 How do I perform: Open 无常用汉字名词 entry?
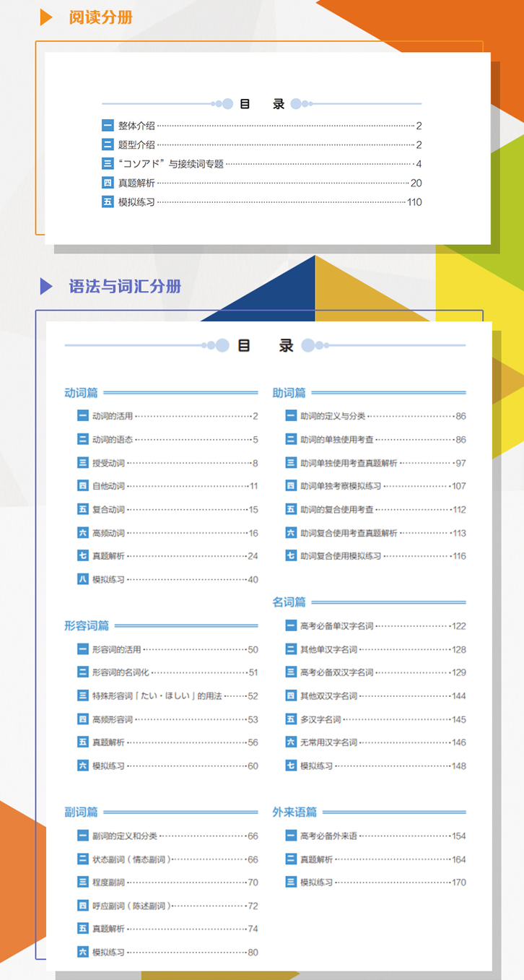328,742
